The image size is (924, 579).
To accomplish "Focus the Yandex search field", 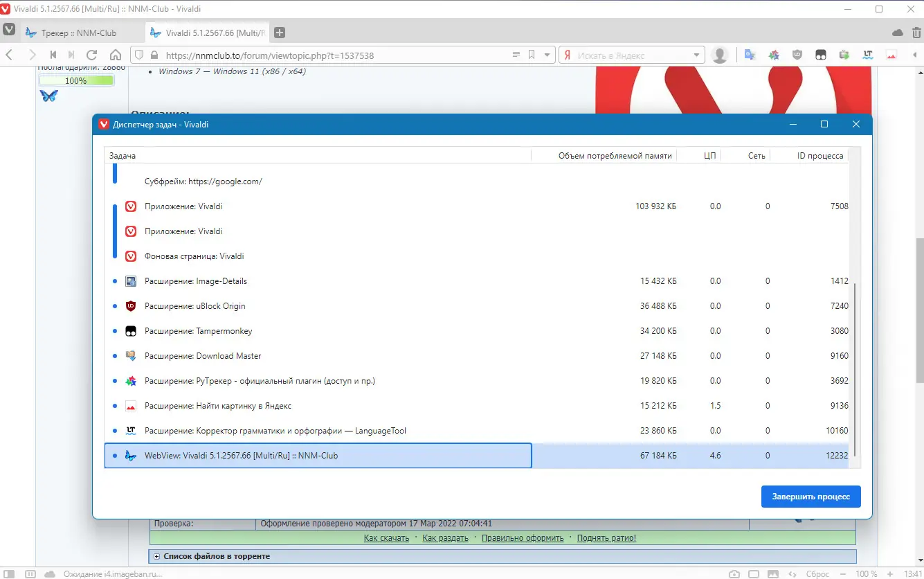I will [633, 55].
